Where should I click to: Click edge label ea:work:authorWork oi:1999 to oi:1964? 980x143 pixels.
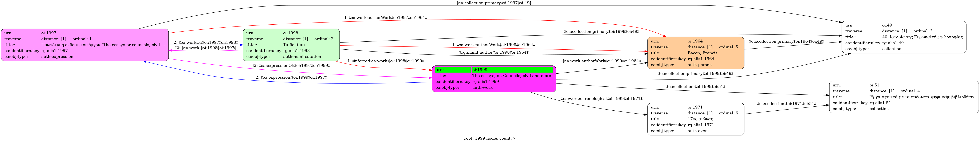pos(602,61)
